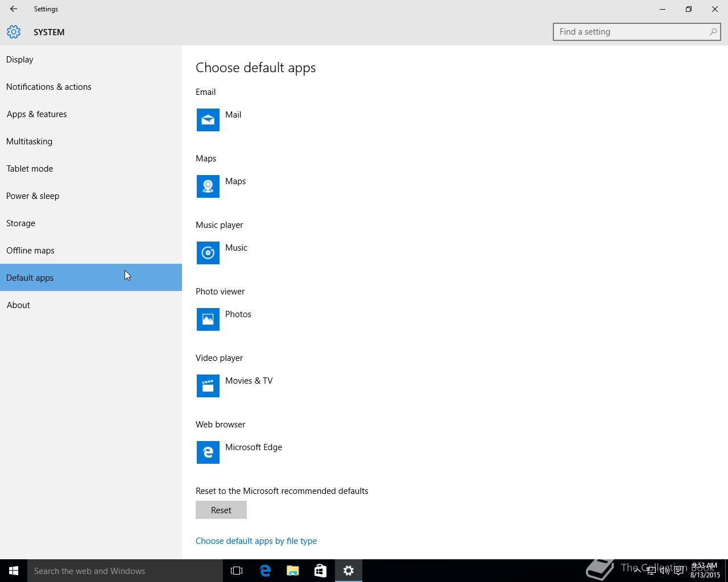Click the System gear icon in the header

[14, 32]
